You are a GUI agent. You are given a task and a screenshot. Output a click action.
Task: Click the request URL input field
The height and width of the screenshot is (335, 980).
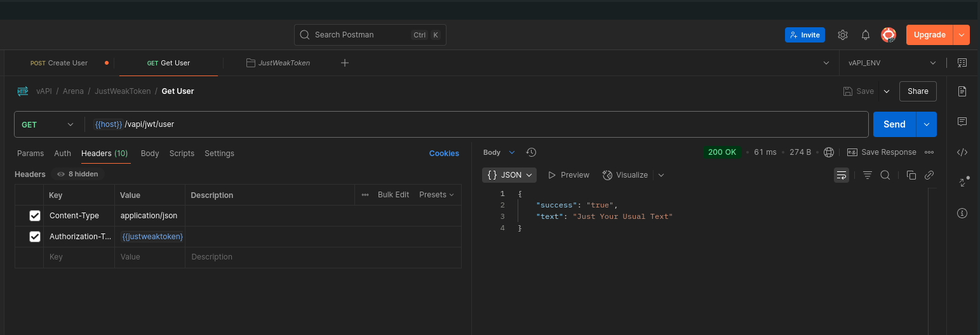tap(476, 124)
